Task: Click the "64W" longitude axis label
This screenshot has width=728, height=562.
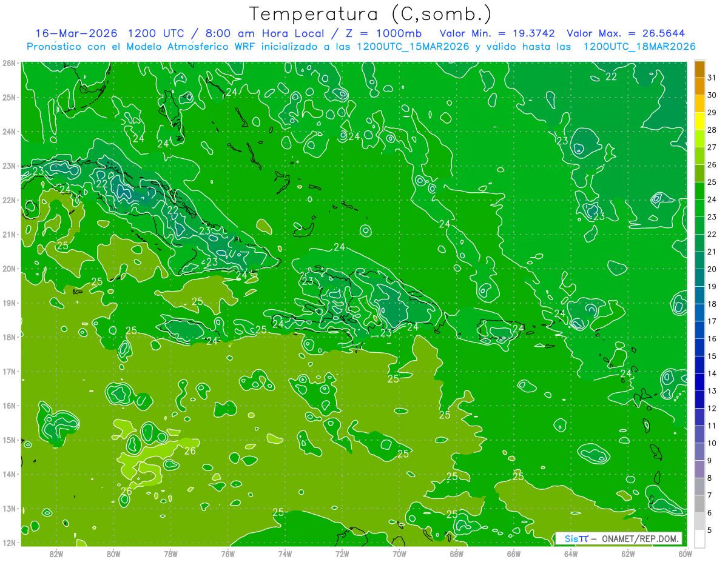Action: point(571,554)
